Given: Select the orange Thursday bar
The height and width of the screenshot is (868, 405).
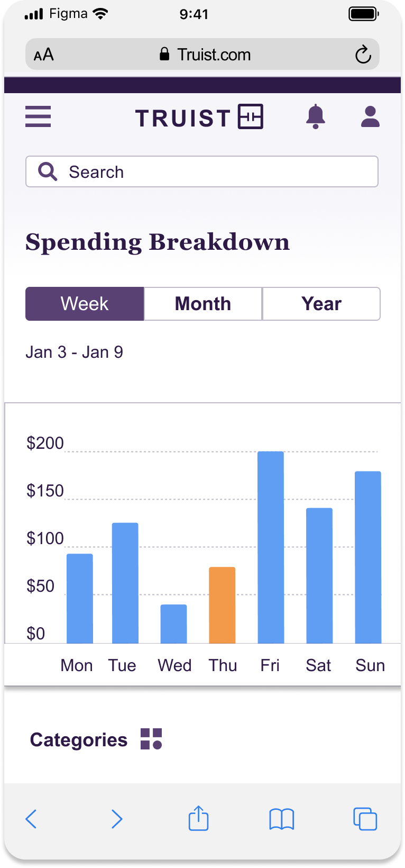Looking at the screenshot, I should click(222, 605).
